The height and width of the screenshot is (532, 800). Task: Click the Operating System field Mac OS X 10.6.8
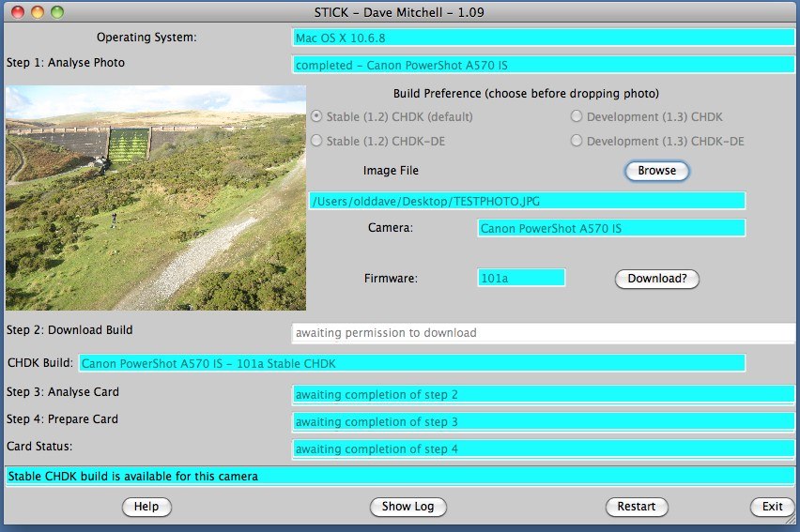[544, 38]
